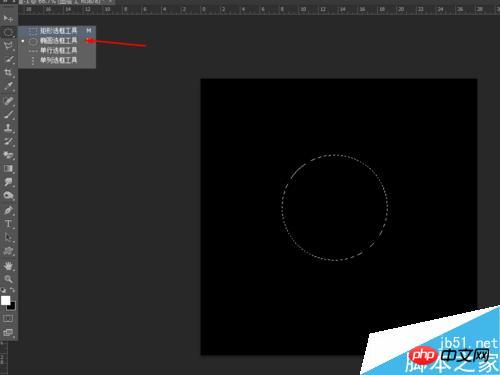The image size is (500, 375).
Task: Select the Move tool
Action: [x=8, y=18]
